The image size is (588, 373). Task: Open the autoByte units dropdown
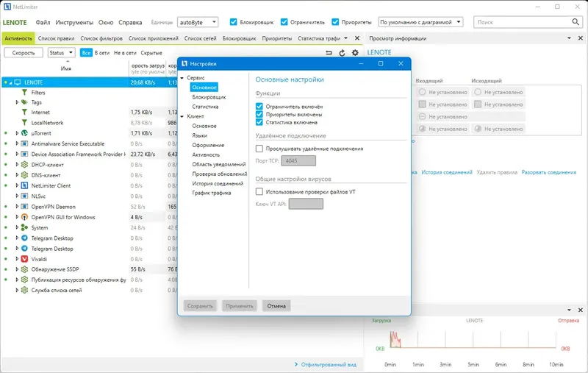(198, 22)
